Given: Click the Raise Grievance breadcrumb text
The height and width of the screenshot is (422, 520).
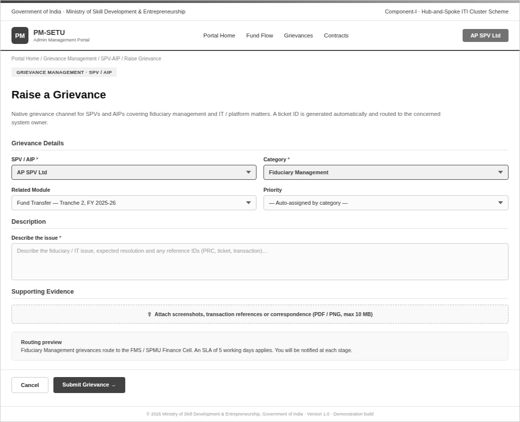Looking at the screenshot, I should pos(142,58).
